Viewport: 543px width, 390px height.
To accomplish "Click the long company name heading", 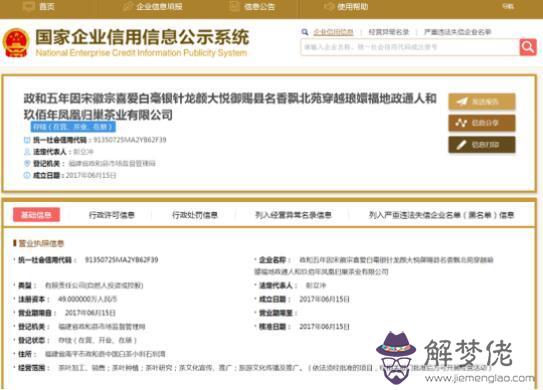I will (x=230, y=106).
